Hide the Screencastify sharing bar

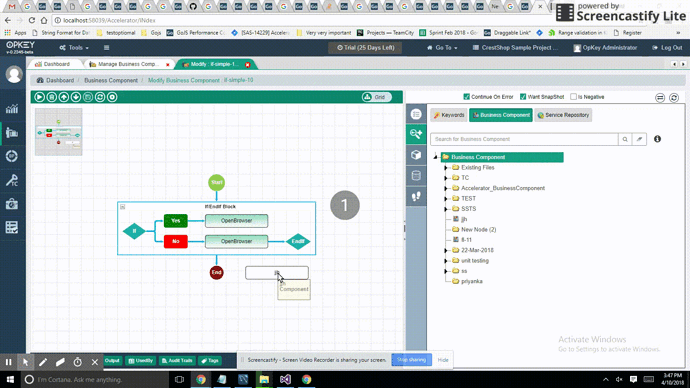tap(443, 360)
